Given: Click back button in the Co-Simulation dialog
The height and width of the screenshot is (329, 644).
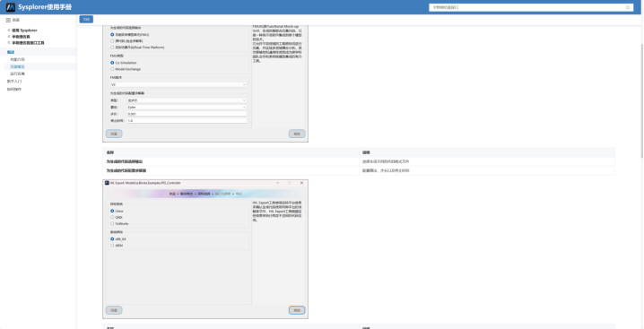Looking at the screenshot, I should pos(114,134).
